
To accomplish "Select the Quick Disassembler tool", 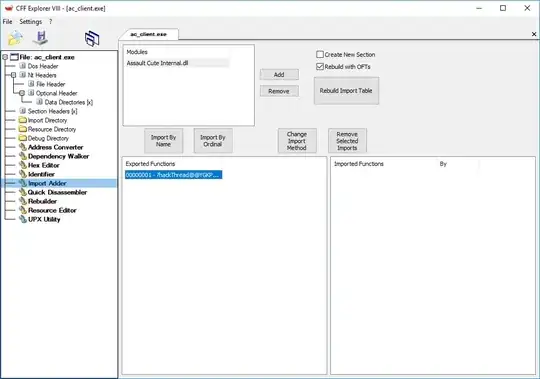I will pos(57,192).
